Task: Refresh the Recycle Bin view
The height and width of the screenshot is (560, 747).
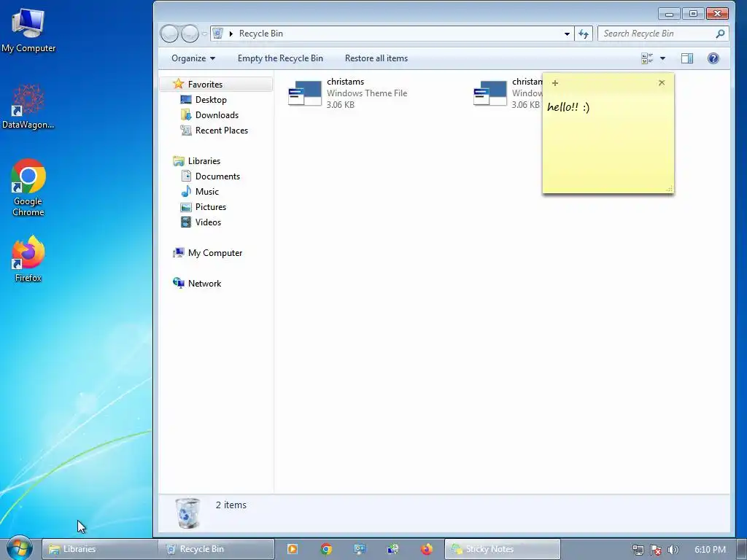Action: click(584, 34)
